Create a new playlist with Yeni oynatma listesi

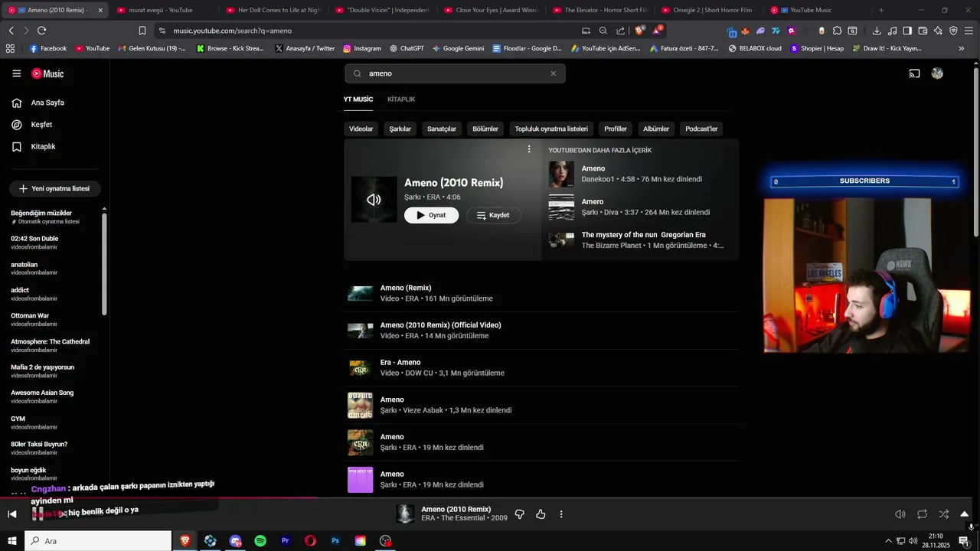tap(54, 188)
